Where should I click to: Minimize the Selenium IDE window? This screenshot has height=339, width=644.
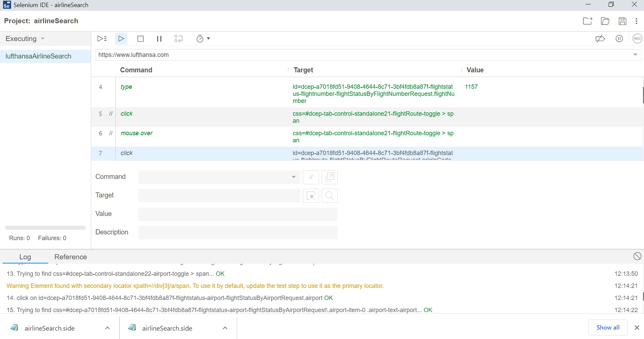tap(588, 5)
